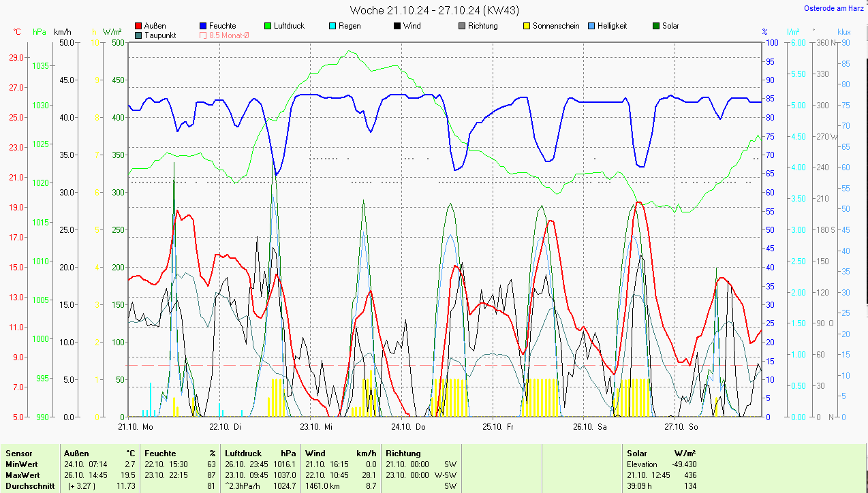The image size is (868, 493).
Task: Click the green Luftdruck legend swatch
Action: [x=268, y=26]
